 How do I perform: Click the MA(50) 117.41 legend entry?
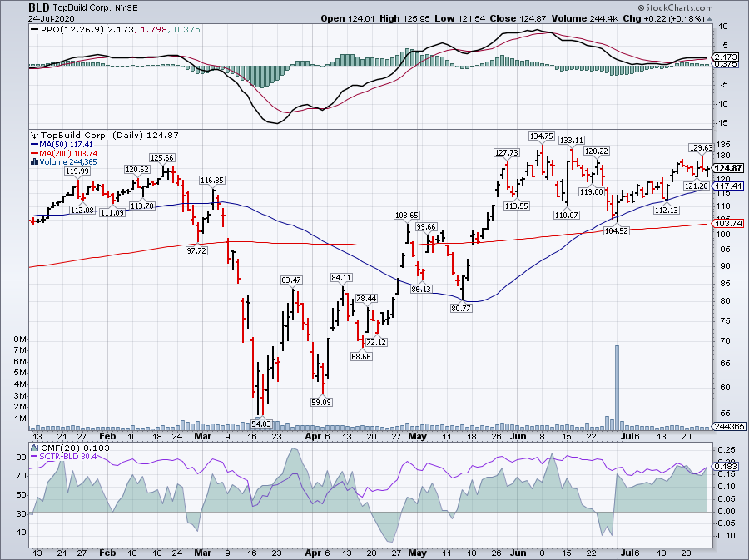point(62,144)
